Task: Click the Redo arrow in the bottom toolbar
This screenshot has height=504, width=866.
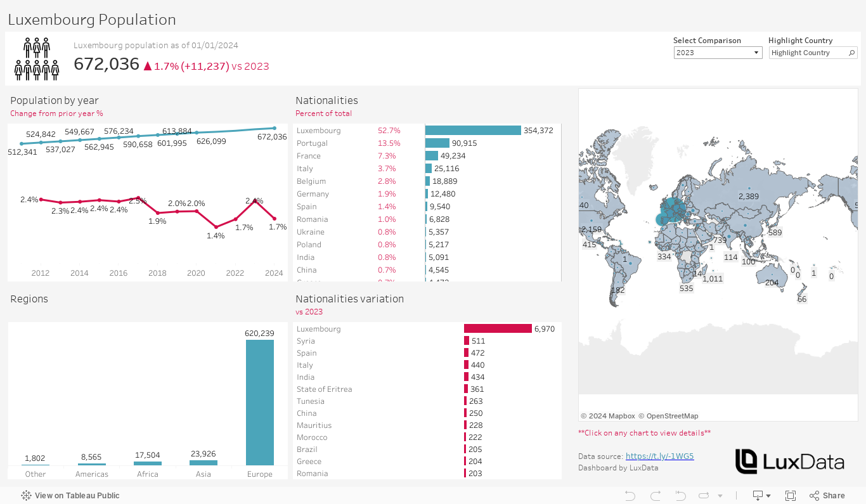Action: tap(656, 496)
